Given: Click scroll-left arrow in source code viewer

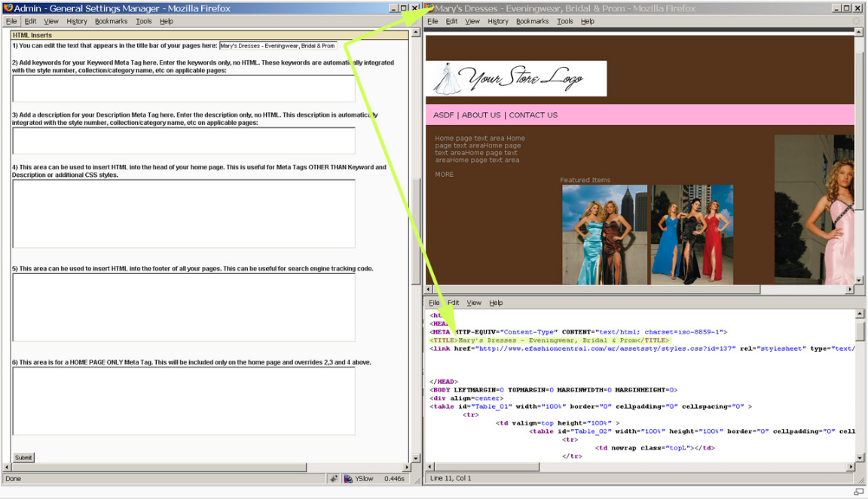Looking at the screenshot, I should [430, 467].
